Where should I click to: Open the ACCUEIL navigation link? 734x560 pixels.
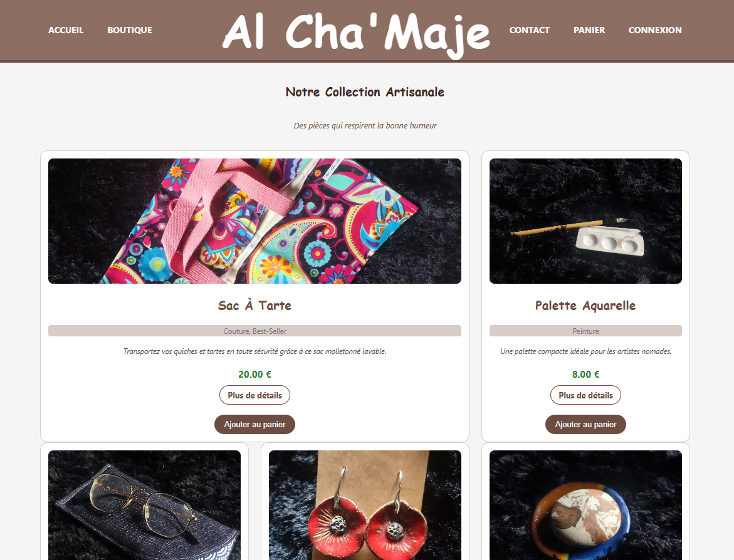(66, 30)
